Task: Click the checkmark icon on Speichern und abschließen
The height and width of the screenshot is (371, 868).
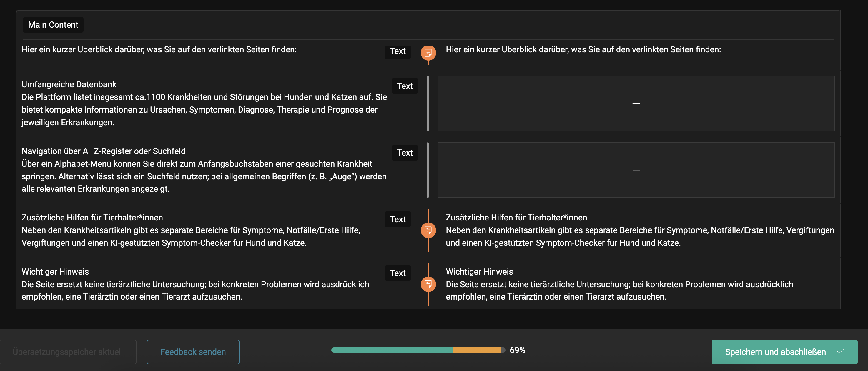Action: tap(840, 352)
